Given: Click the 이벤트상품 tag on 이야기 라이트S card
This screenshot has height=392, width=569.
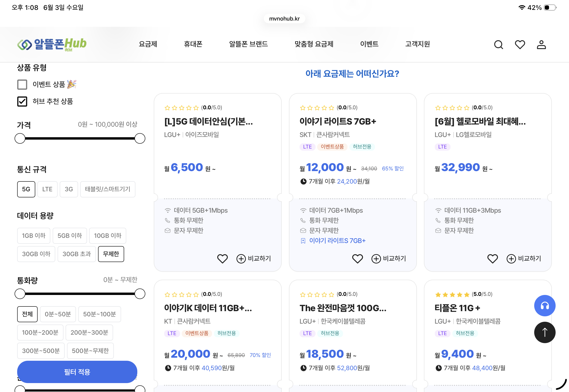Looking at the screenshot, I should tap(332, 147).
